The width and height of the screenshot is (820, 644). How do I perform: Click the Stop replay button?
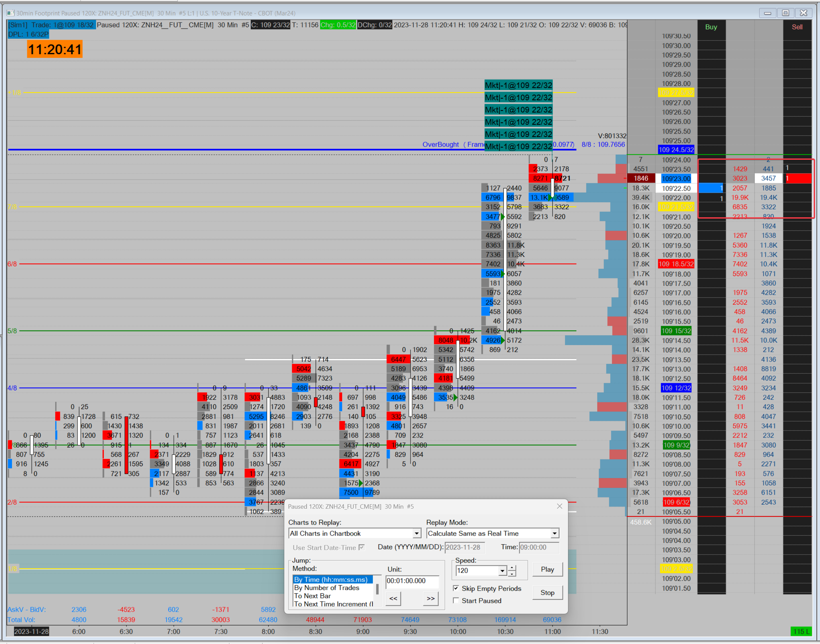coord(547,592)
